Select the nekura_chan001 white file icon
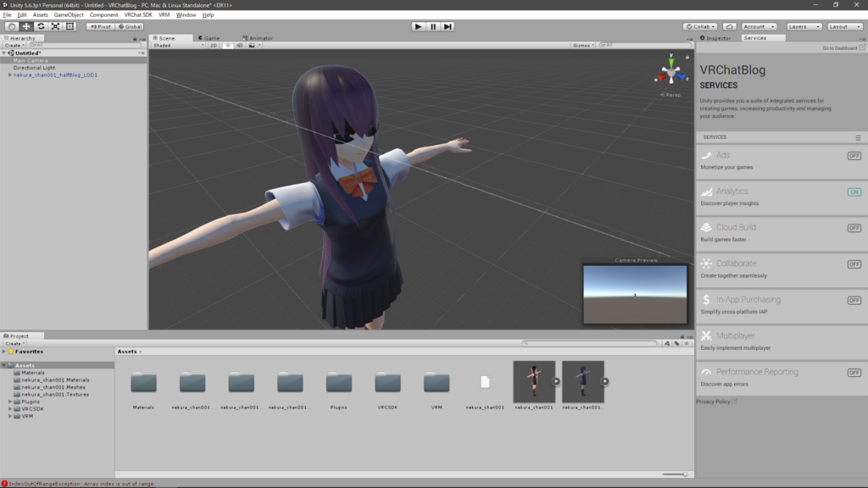 (485, 382)
